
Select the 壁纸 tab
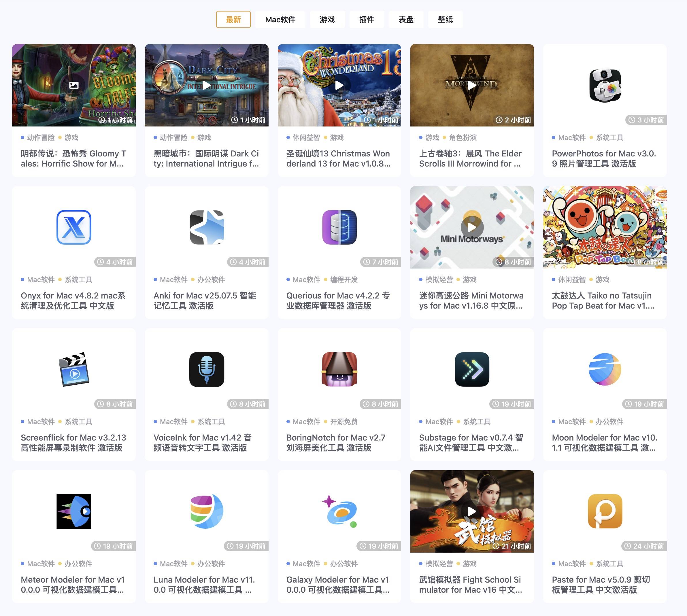coord(445,19)
